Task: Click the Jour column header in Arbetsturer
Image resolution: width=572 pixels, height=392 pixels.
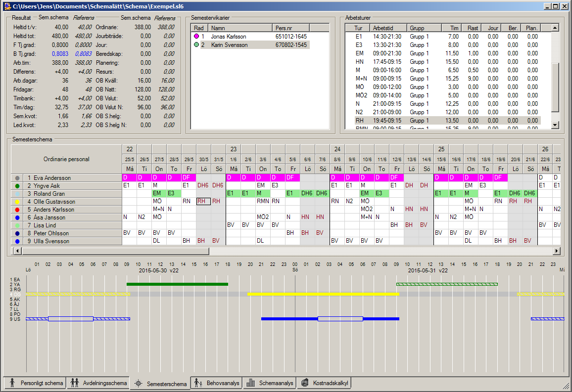Action: point(491,28)
